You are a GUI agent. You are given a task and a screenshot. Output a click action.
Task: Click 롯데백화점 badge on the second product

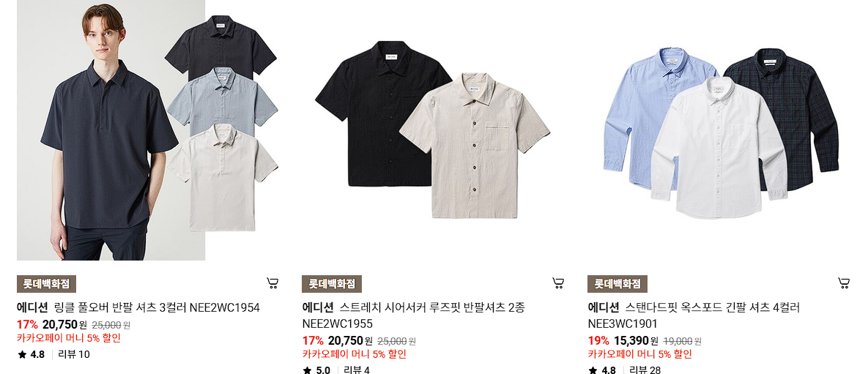332,284
